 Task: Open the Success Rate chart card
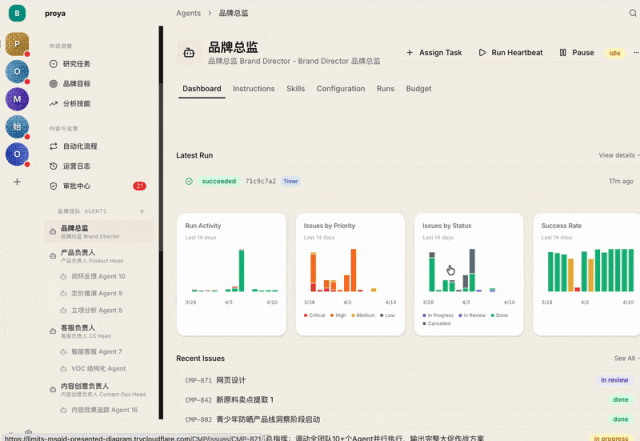[587, 274]
